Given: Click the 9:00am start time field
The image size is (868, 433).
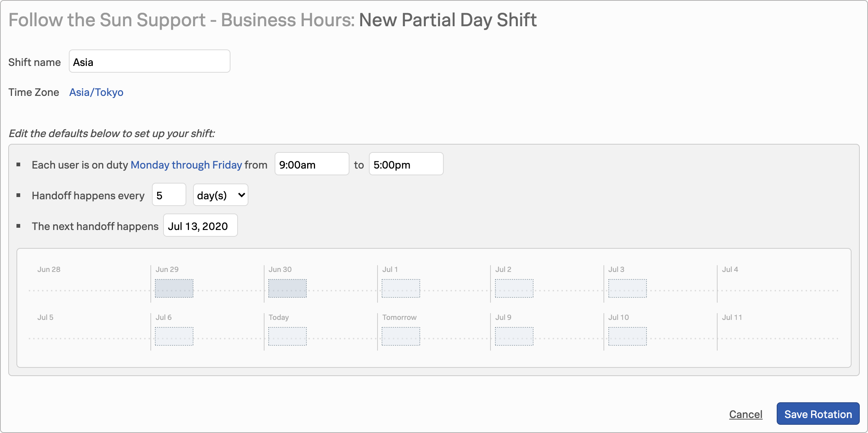Looking at the screenshot, I should coord(312,164).
